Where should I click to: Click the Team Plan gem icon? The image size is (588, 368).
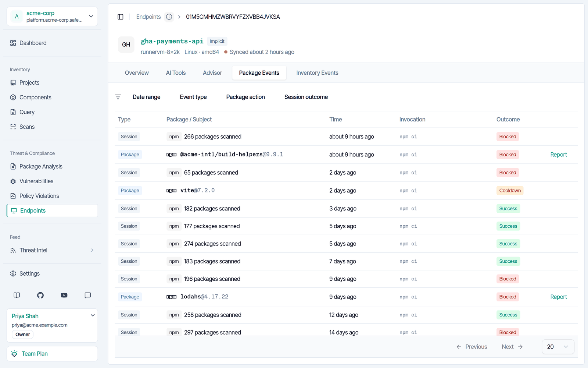[x=14, y=354]
